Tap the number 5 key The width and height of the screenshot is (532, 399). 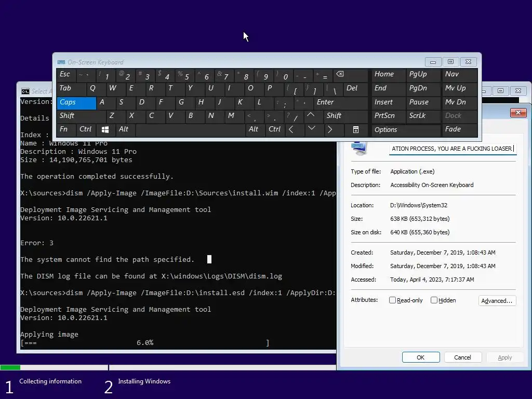184,75
